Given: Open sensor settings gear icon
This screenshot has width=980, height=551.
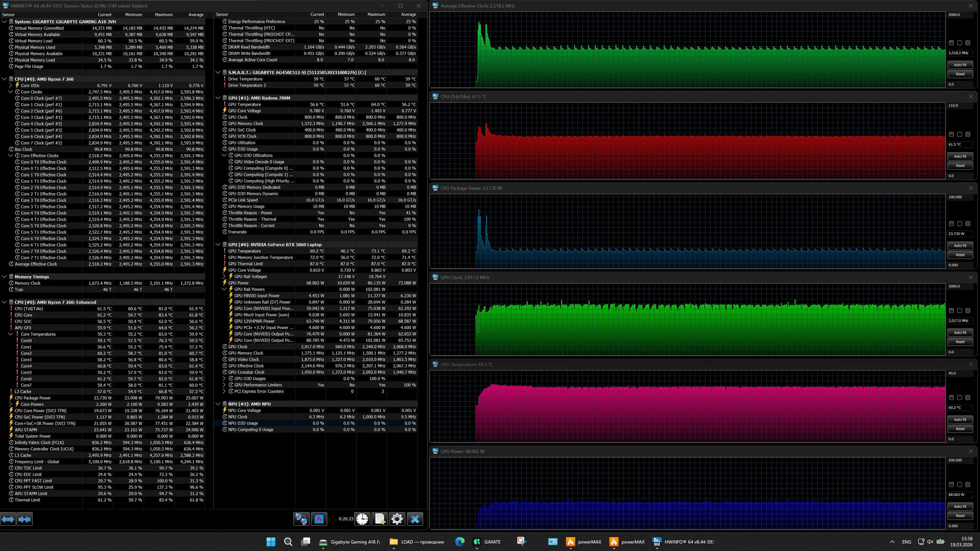Looking at the screenshot, I should [x=397, y=519].
